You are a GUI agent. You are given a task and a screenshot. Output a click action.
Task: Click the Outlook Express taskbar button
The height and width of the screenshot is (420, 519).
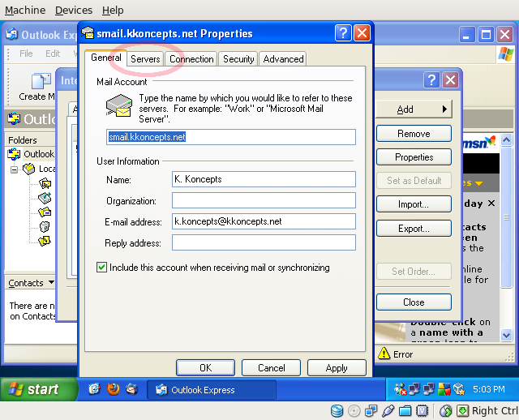(x=212, y=390)
